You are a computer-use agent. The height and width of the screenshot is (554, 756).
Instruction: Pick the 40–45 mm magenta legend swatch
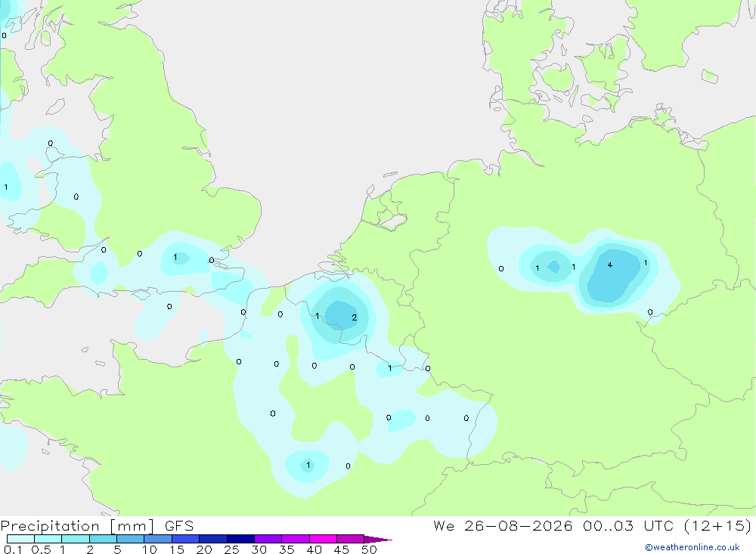323,539
